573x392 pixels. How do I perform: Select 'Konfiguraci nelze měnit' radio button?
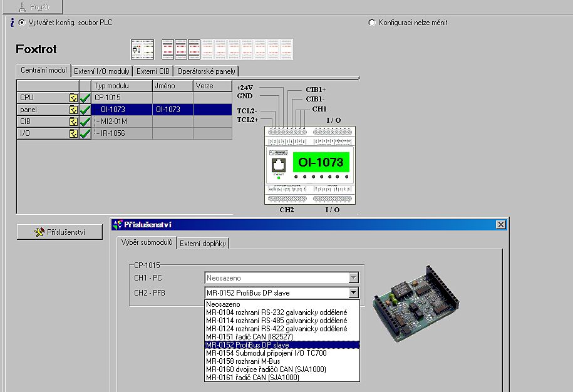pyautogui.click(x=372, y=23)
